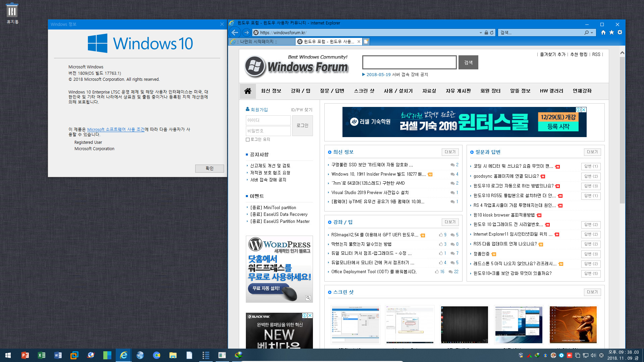Click the volume speaker tray icon
Screen dimensions: 644x362
coord(593,355)
